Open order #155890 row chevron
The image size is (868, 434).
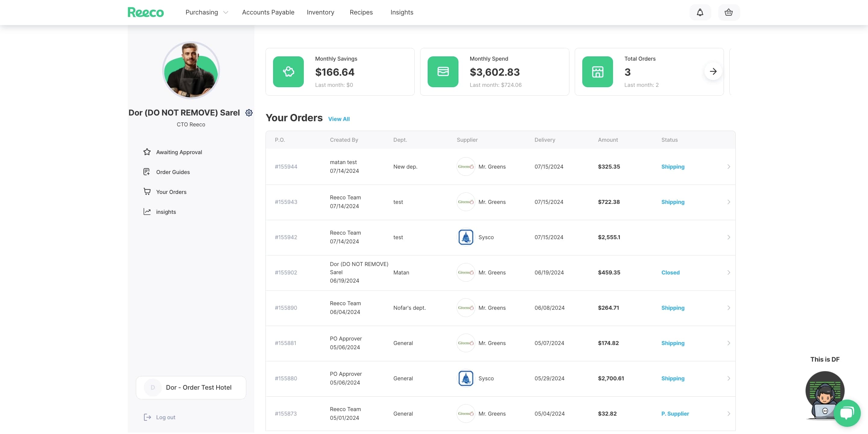click(728, 308)
